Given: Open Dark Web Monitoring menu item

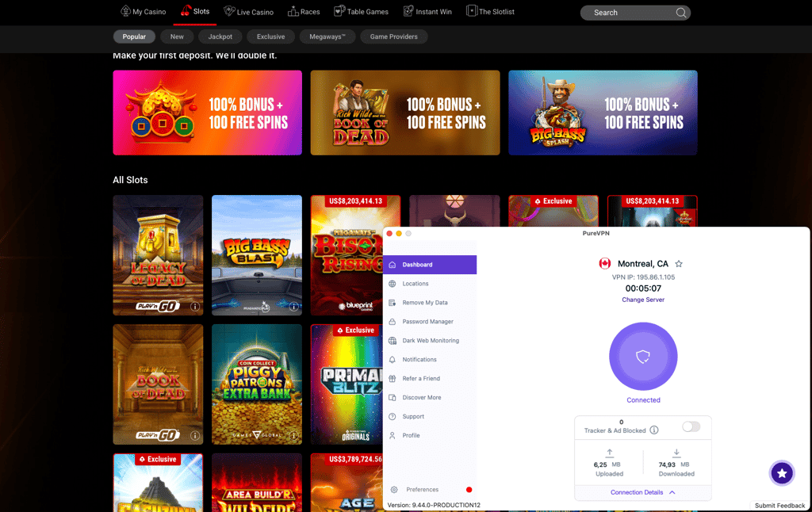Looking at the screenshot, I should click(430, 341).
